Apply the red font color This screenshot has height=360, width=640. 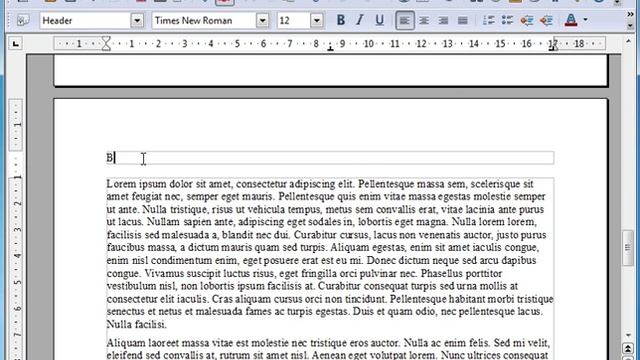[x=571, y=20]
